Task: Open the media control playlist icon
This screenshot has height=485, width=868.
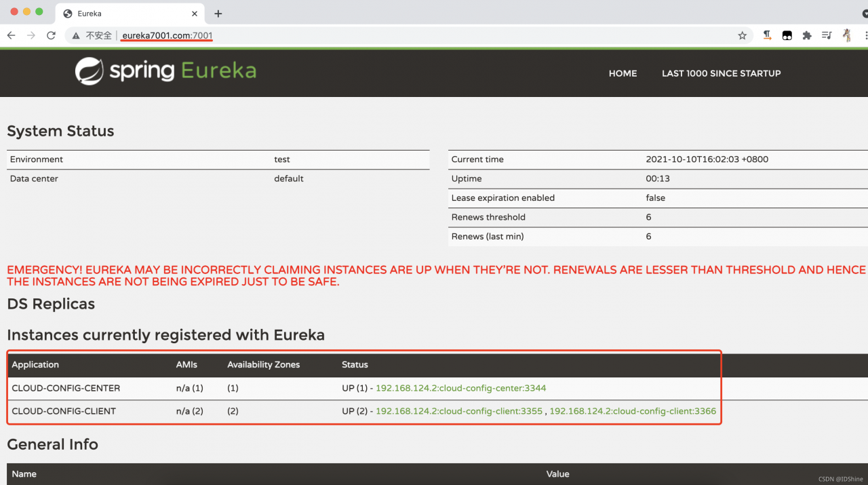Action: click(827, 35)
